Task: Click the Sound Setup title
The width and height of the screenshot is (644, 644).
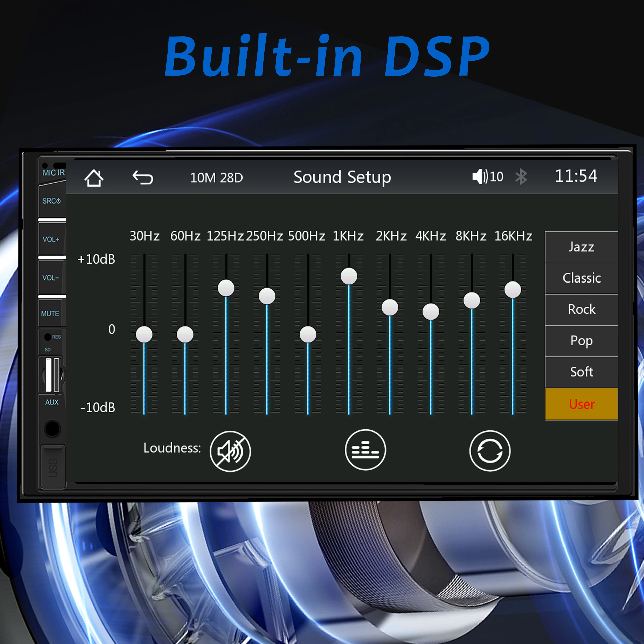Action: click(342, 177)
